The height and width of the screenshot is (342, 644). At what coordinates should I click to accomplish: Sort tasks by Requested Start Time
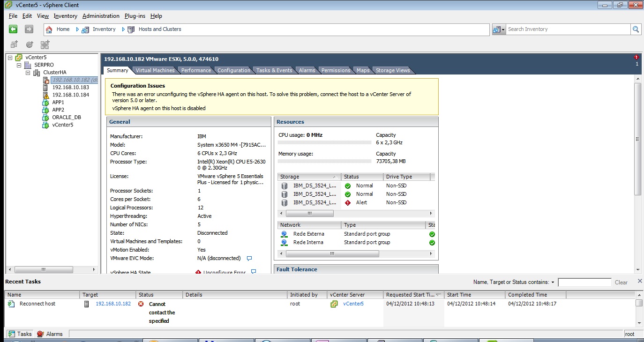click(413, 295)
